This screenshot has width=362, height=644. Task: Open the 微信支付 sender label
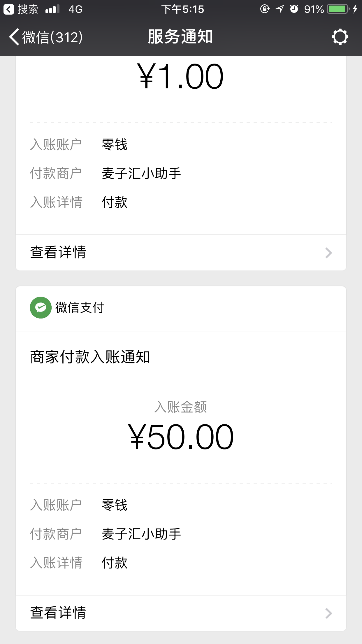80,308
